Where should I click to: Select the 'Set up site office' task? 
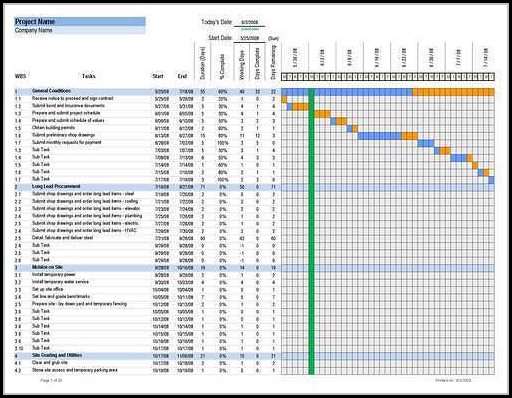coord(47,289)
